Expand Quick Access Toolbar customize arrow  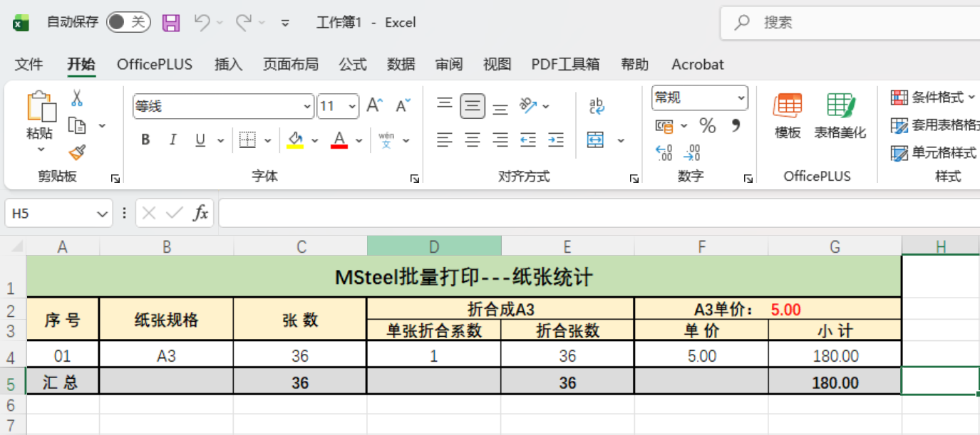285,23
